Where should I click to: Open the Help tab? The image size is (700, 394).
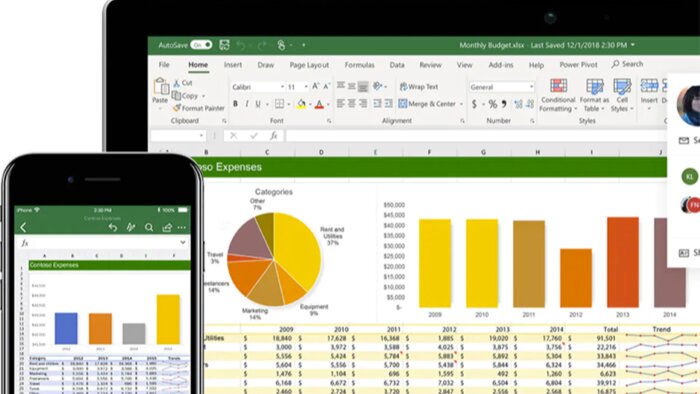(536, 65)
